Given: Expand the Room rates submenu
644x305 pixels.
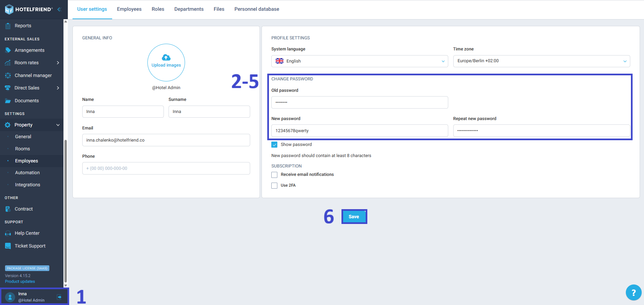Looking at the screenshot, I should tap(58, 63).
